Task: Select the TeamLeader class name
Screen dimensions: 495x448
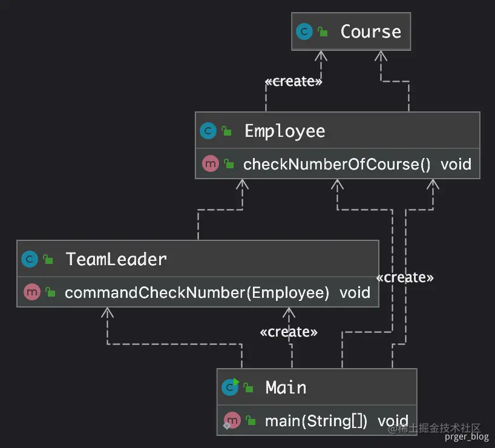Action: [x=116, y=259]
